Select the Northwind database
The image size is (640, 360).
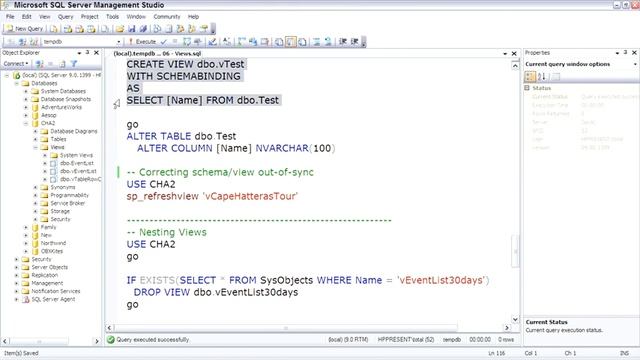(53, 243)
